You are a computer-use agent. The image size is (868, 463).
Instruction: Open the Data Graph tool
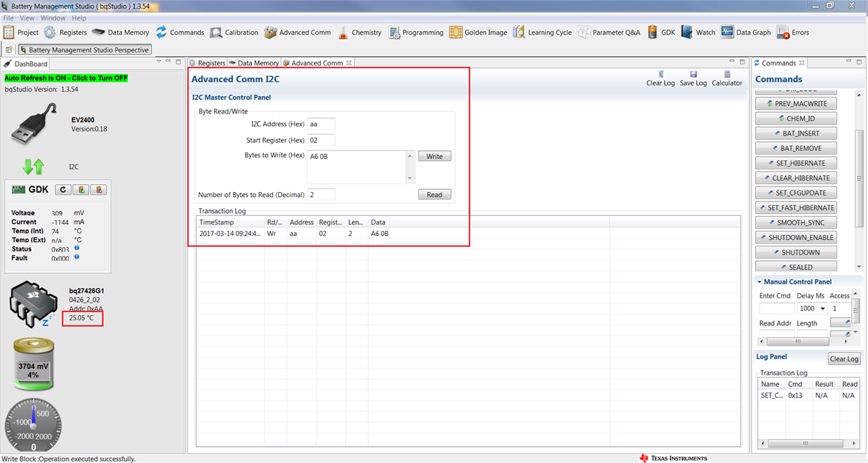pos(745,32)
